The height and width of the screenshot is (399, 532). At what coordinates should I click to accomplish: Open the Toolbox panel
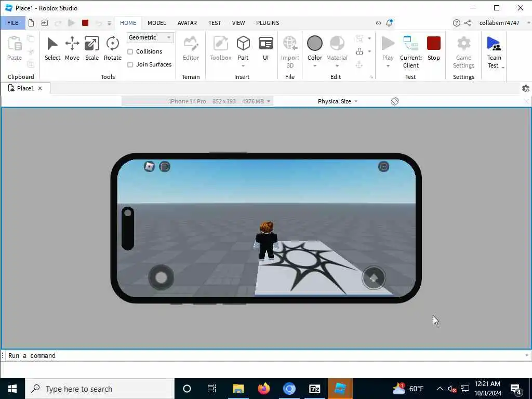point(220,48)
